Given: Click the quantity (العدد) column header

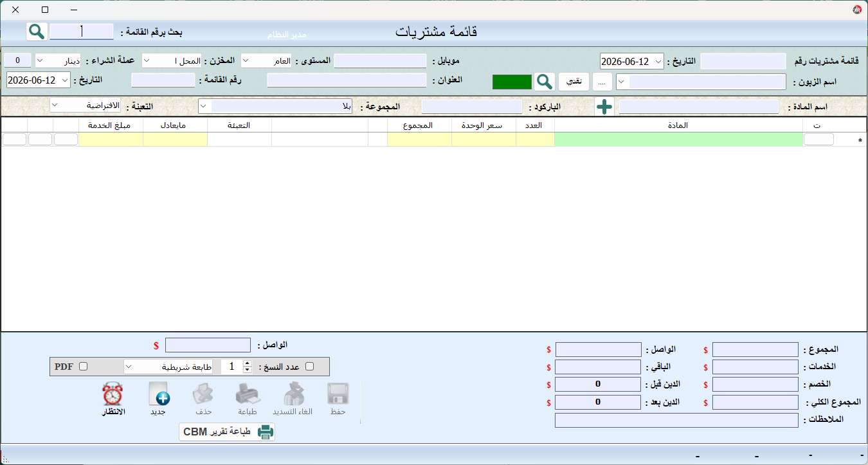Looking at the screenshot, I should tap(535, 125).
